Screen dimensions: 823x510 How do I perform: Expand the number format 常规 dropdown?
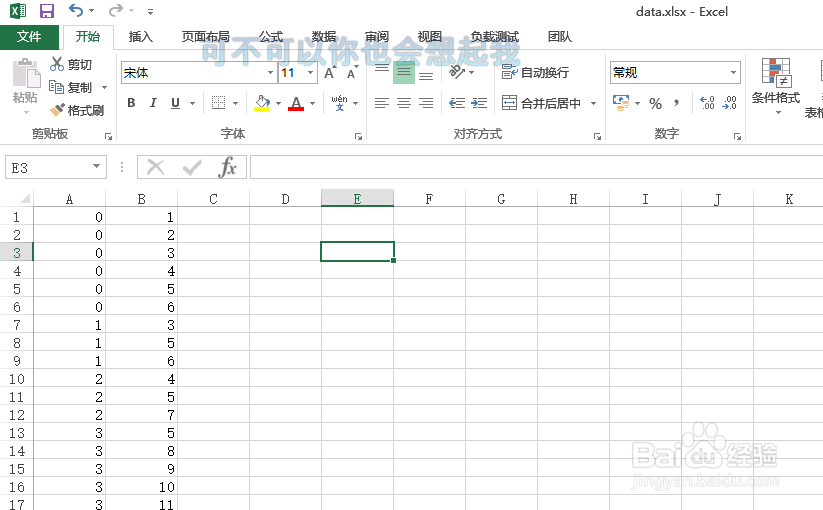(x=733, y=72)
